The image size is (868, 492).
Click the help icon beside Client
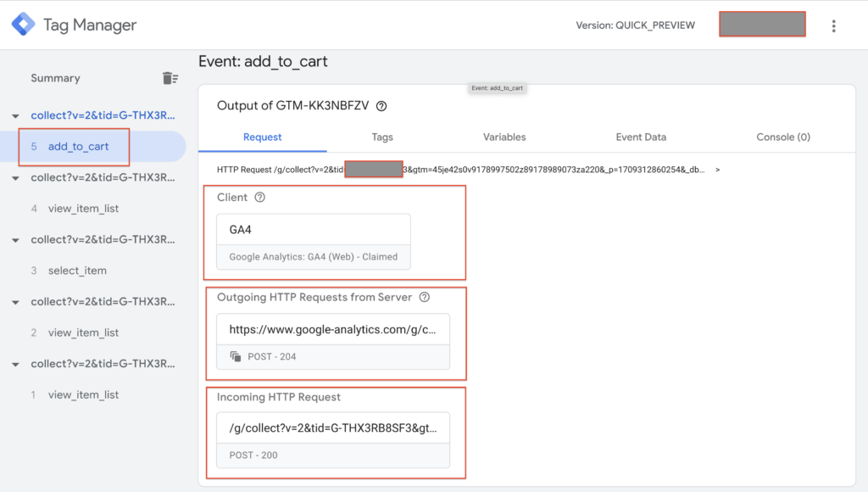coord(260,198)
